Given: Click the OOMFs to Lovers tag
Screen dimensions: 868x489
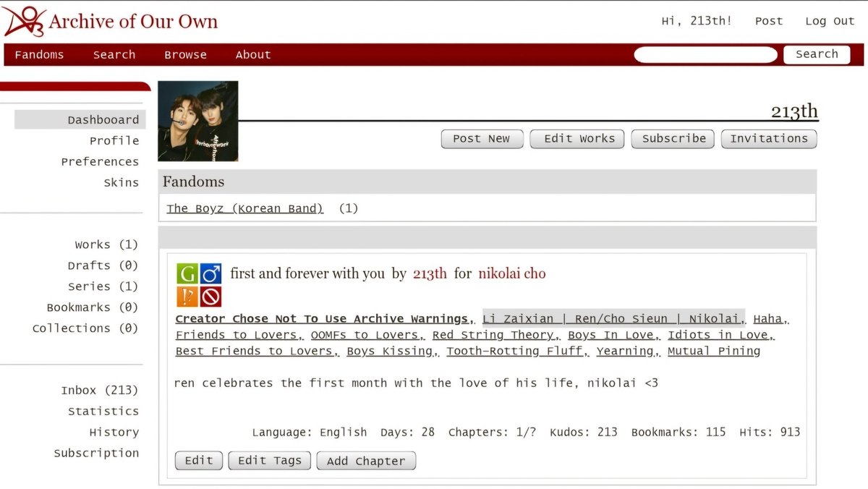Looking at the screenshot, I should (366, 336).
